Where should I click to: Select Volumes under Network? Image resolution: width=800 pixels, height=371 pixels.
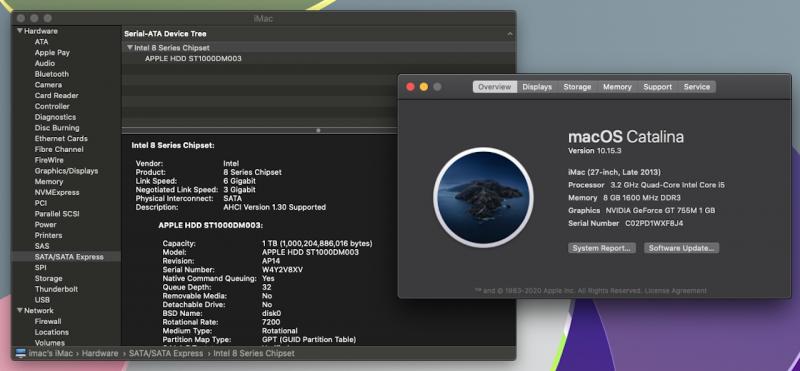pos(49,343)
